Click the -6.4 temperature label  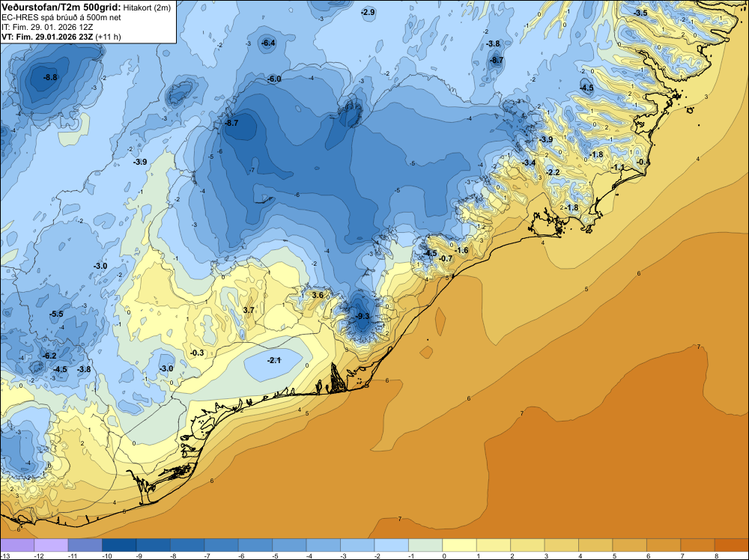pyautogui.click(x=268, y=43)
